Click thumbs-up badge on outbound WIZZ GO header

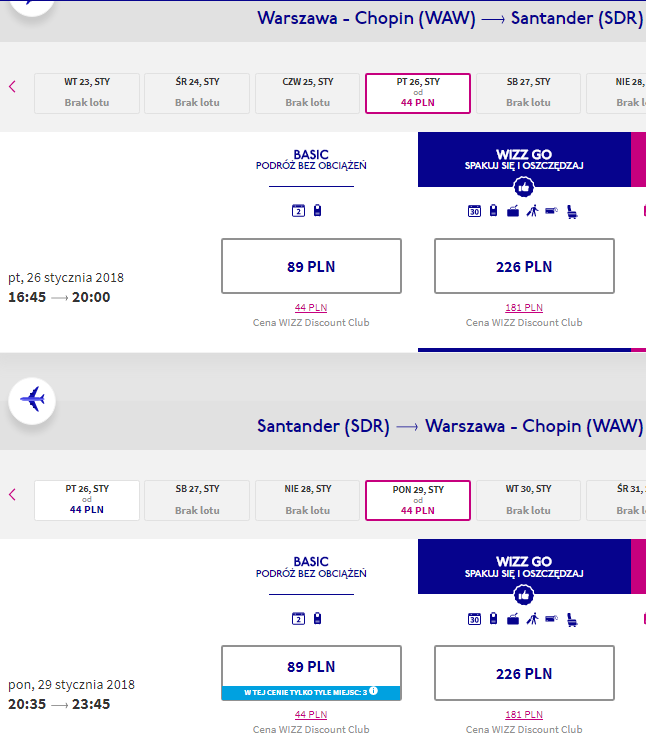[x=523, y=187]
